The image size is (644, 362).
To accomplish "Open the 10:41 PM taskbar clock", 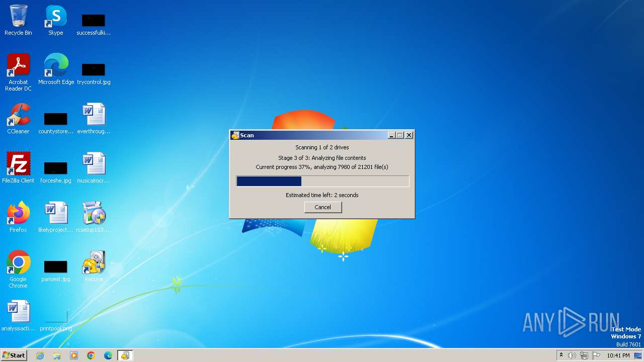I will pos(618,355).
